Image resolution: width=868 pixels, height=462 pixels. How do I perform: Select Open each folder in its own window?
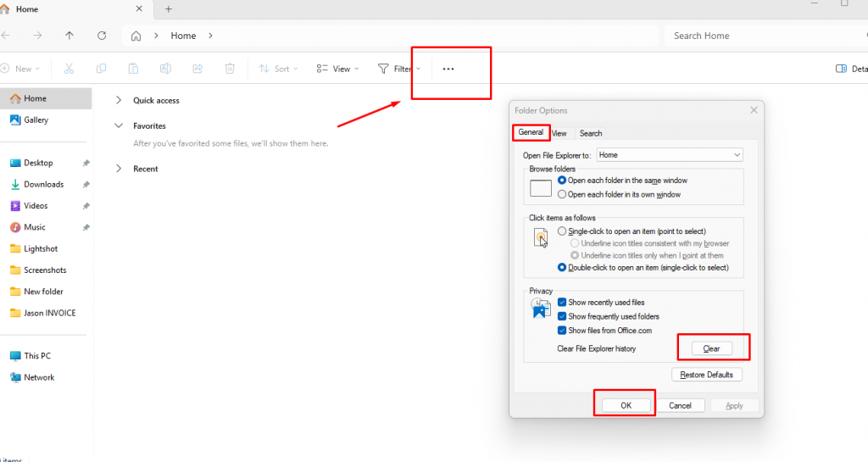(x=562, y=194)
